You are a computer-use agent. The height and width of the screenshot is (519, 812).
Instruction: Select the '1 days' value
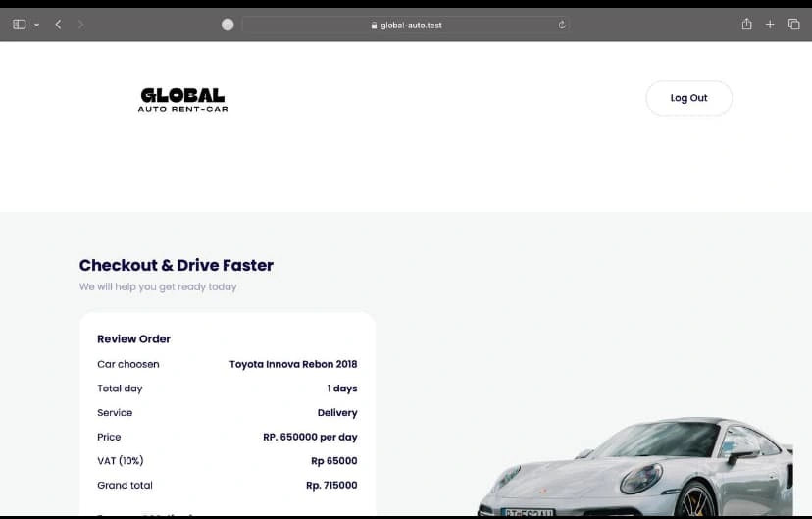tap(342, 389)
